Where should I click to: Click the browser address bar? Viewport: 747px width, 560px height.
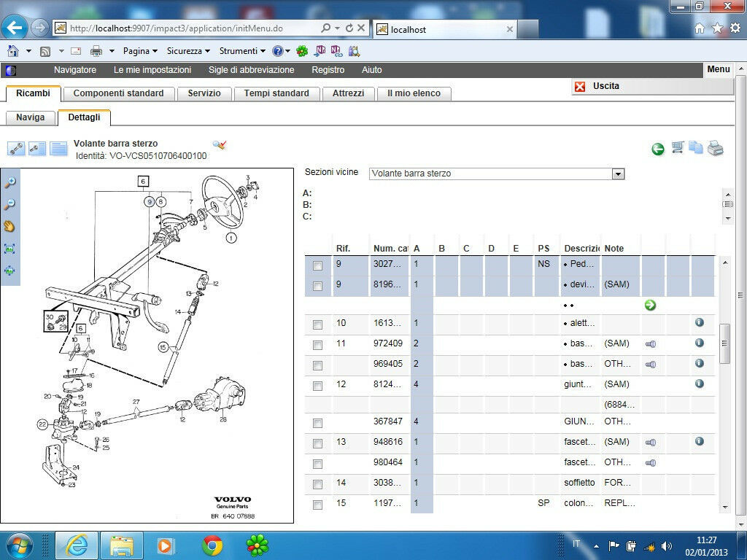(190, 28)
